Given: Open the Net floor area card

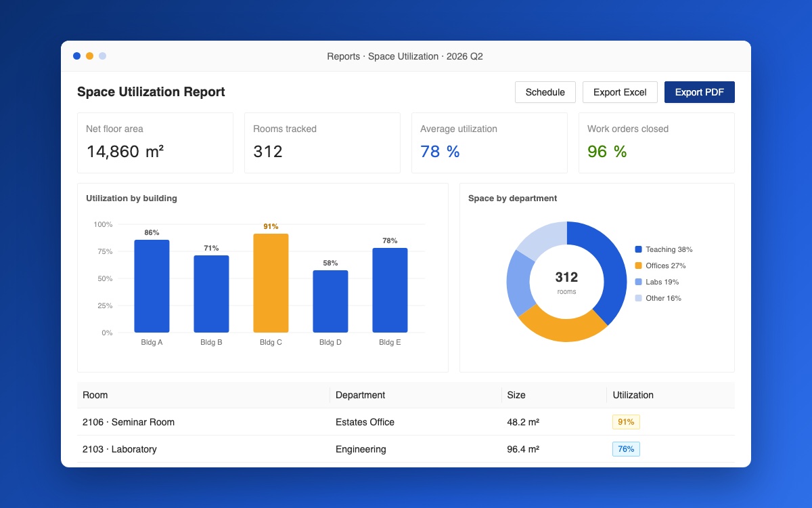Looking at the screenshot, I should pos(155,143).
